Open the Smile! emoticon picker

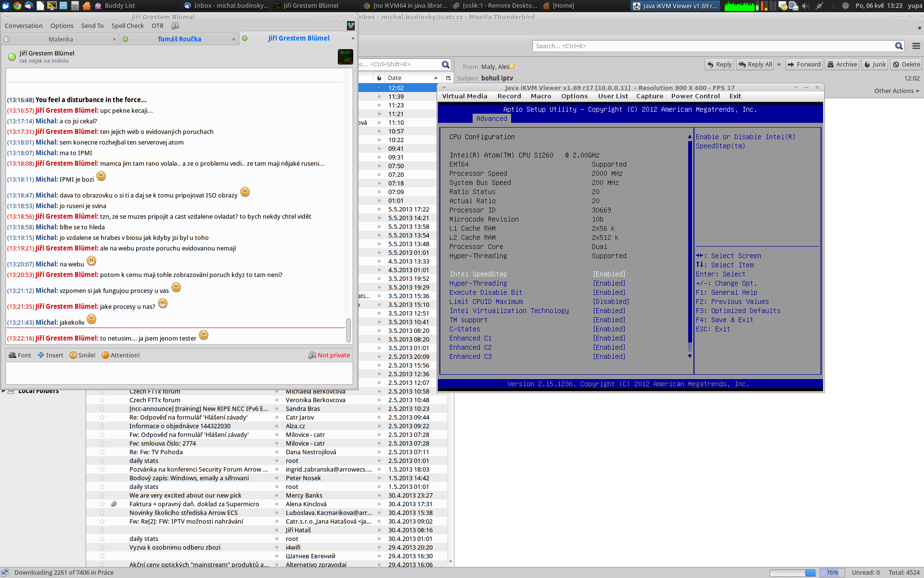tap(82, 355)
